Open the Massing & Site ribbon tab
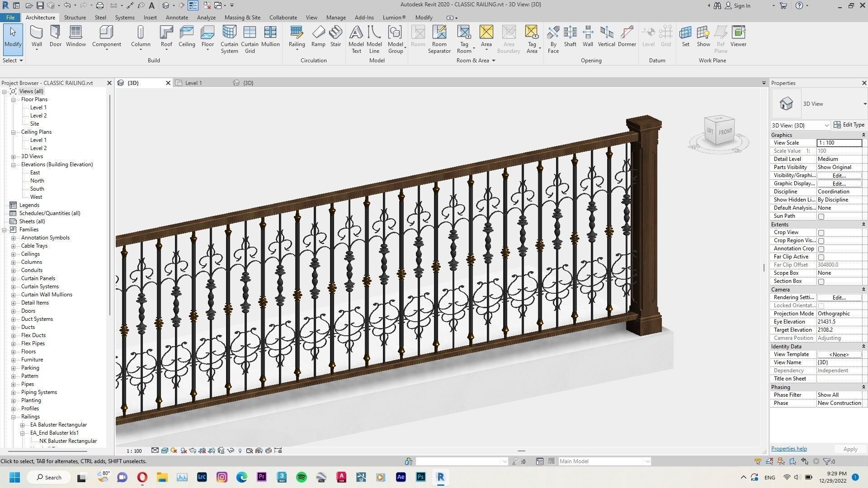The height and width of the screenshot is (488, 868). tap(242, 17)
